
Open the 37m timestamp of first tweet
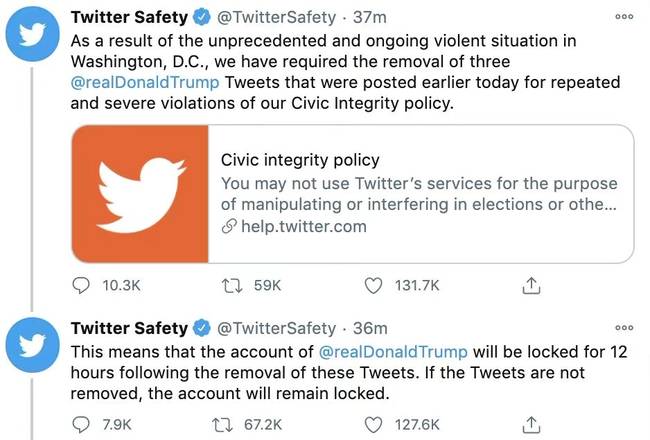point(362,17)
